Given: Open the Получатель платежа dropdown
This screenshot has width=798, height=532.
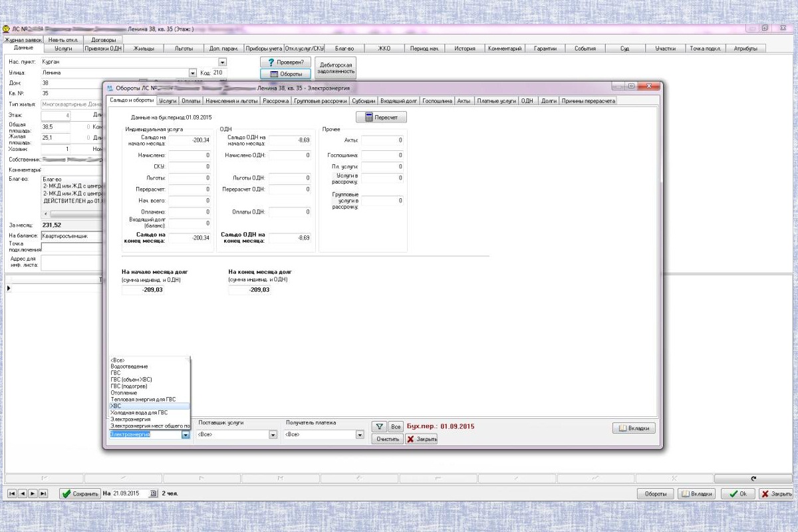Looking at the screenshot, I should (x=360, y=435).
